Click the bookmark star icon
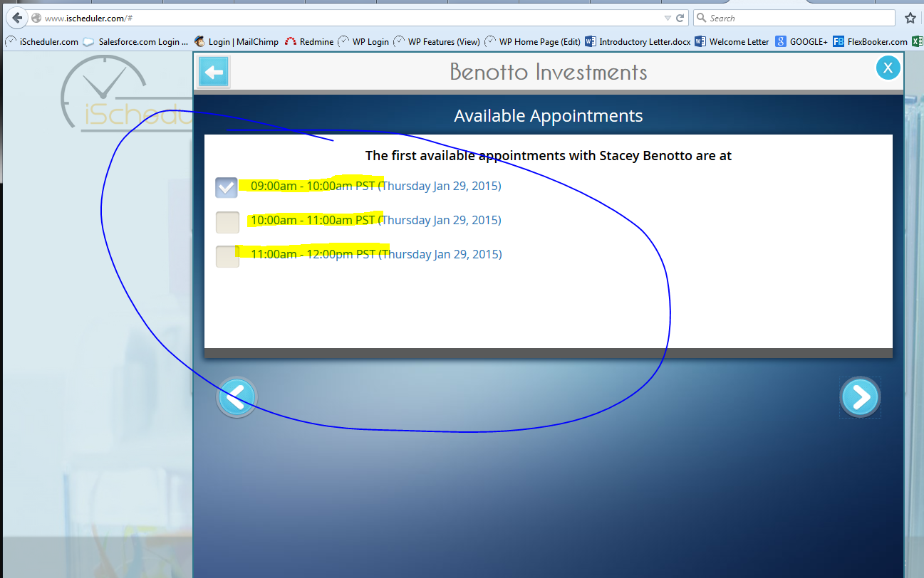This screenshot has height=578, width=924. tap(910, 18)
